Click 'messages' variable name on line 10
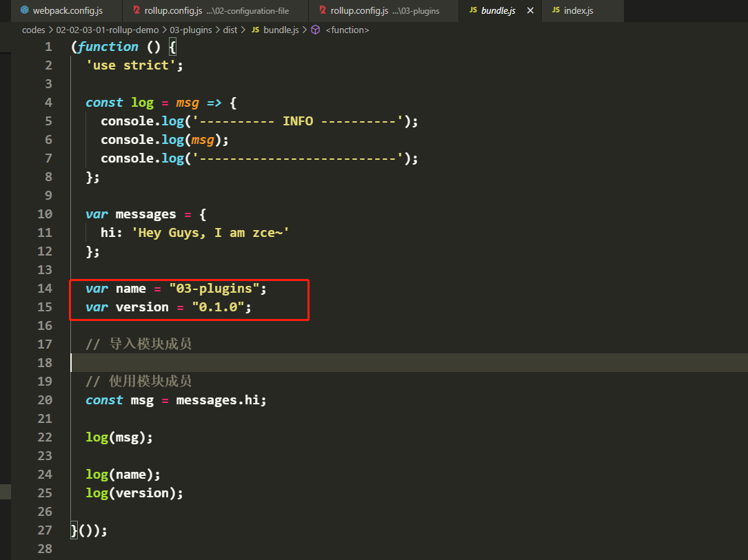The image size is (748, 560). 145,214
